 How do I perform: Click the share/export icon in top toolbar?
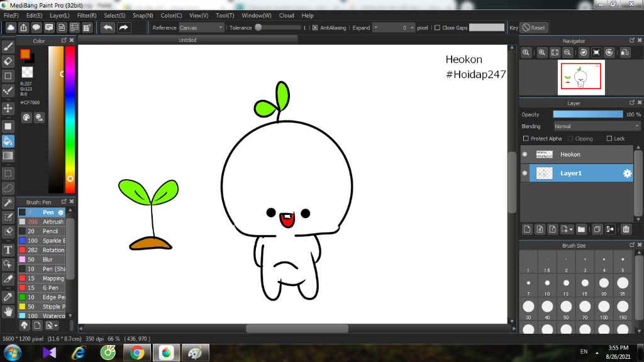(23, 28)
